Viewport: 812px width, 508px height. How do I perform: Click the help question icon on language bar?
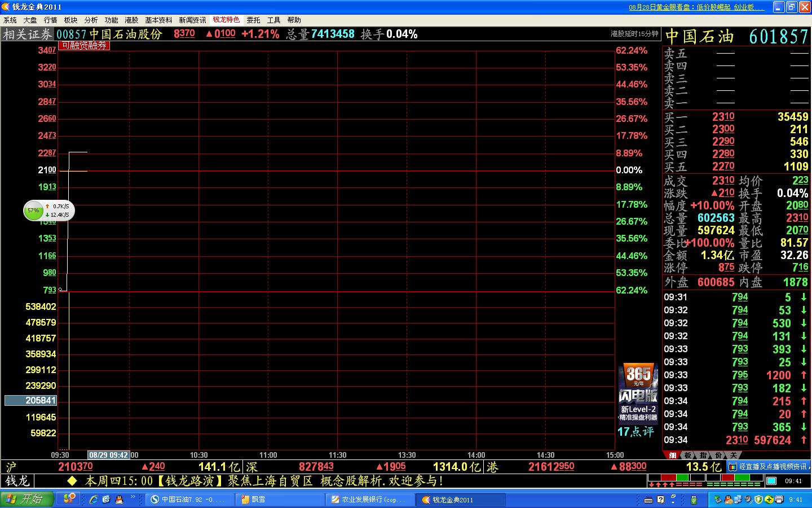tap(660, 500)
